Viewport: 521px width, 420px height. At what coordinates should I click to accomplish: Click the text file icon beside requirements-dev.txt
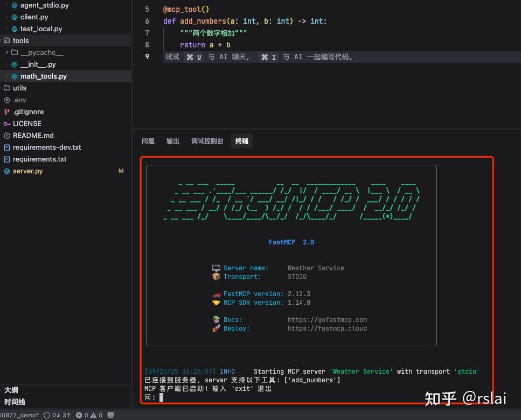tap(6, 147)
